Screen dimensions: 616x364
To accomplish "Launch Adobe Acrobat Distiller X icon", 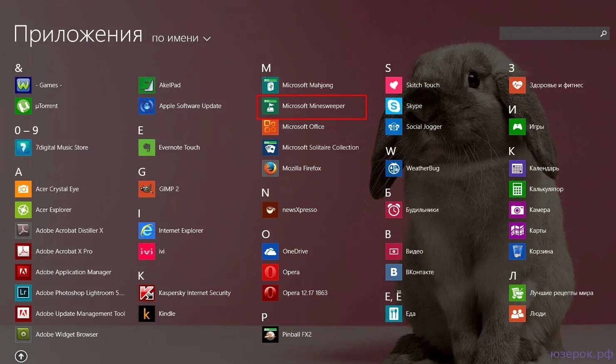I will coord(23,231).
